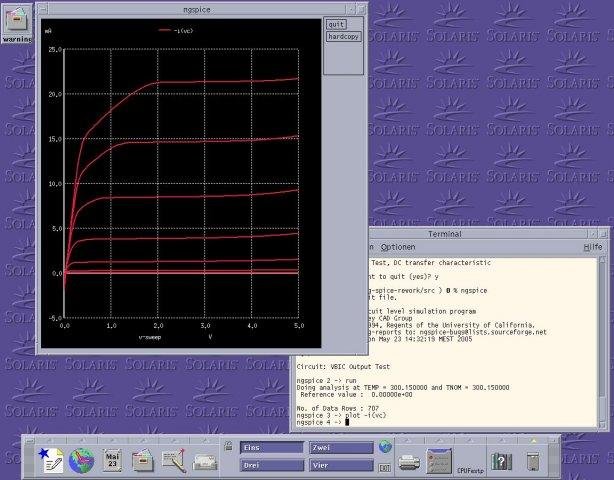Screen dimensions: 614x480
Task: Switch to workspace Vier
Action: pyautogui.click(x=341, y=466)
